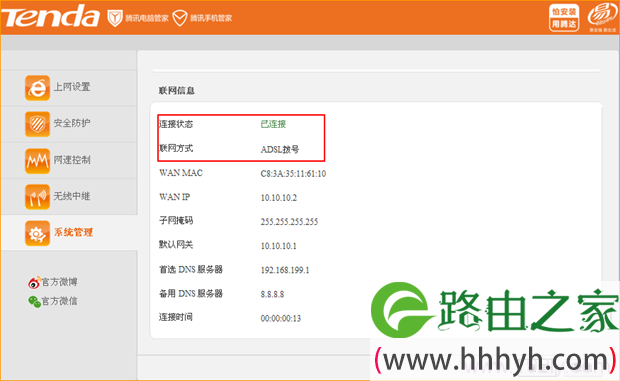Viewport: 620px width, 381px height.
Task: Open the 网速控制 graph icon
Action: tap(37, 161)
